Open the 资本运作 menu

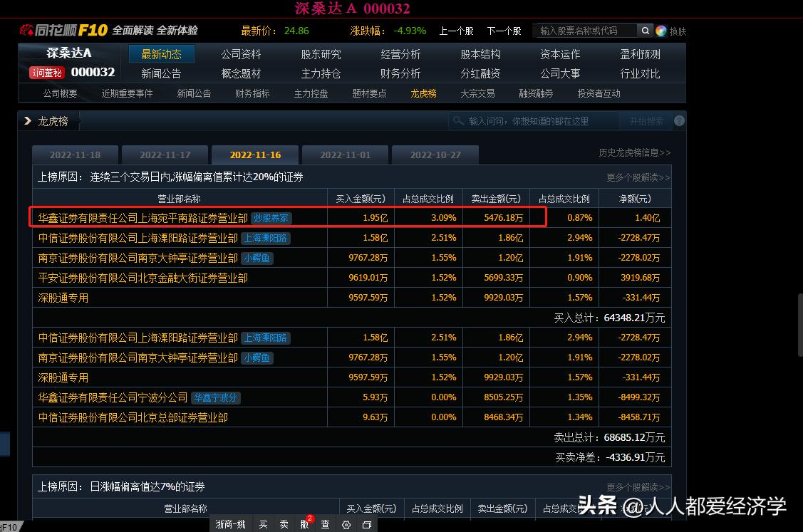pyautogui.click(x=560, y=54)
